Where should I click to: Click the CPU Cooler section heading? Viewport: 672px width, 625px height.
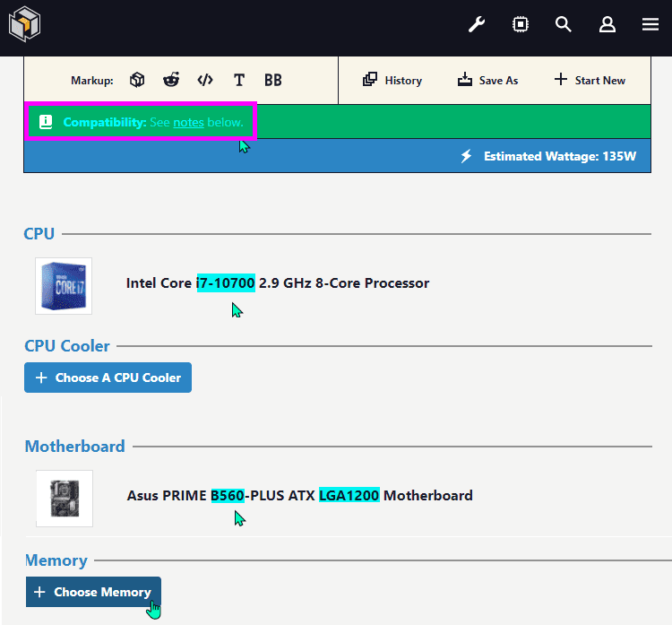click(67, 346)
